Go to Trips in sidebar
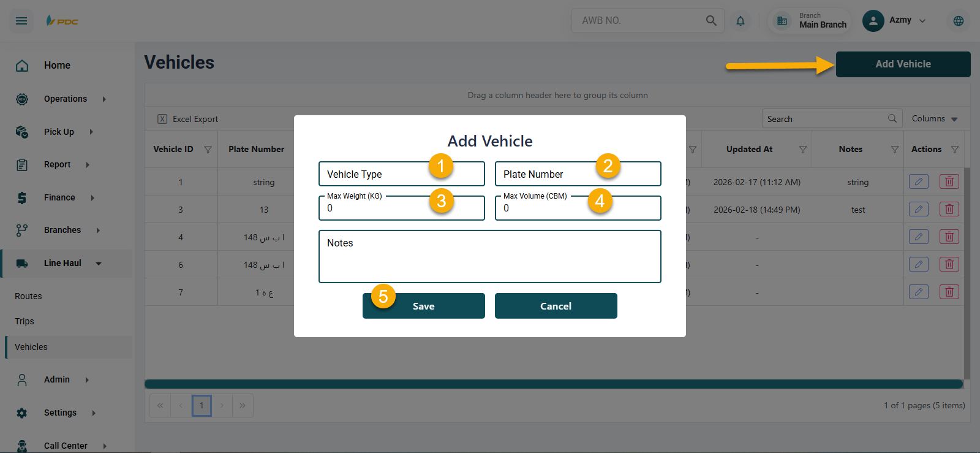 point(24,321)
